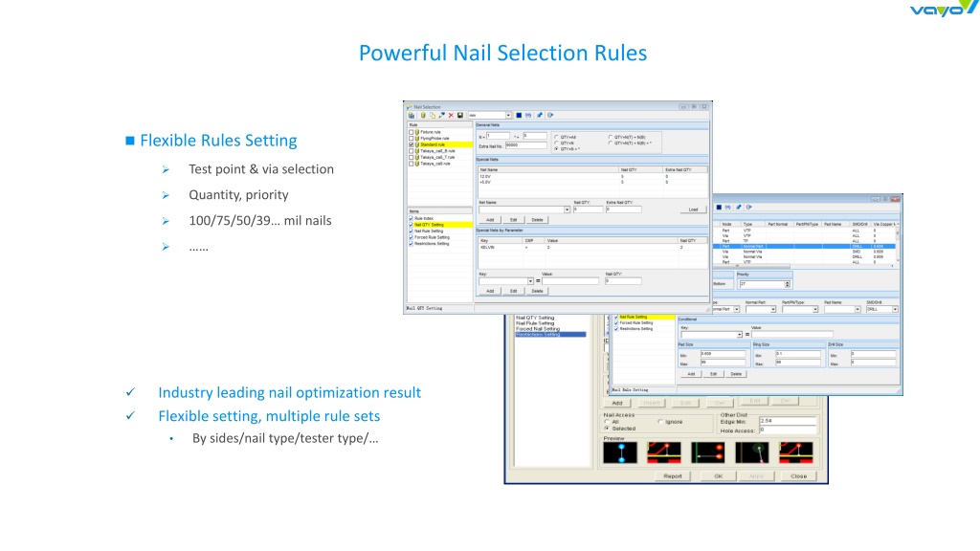The width and height of the screenshot is (980, 551).
Task: Toggle the Nail QTY Setting item checkbox
Action: (x=412, y=225)
